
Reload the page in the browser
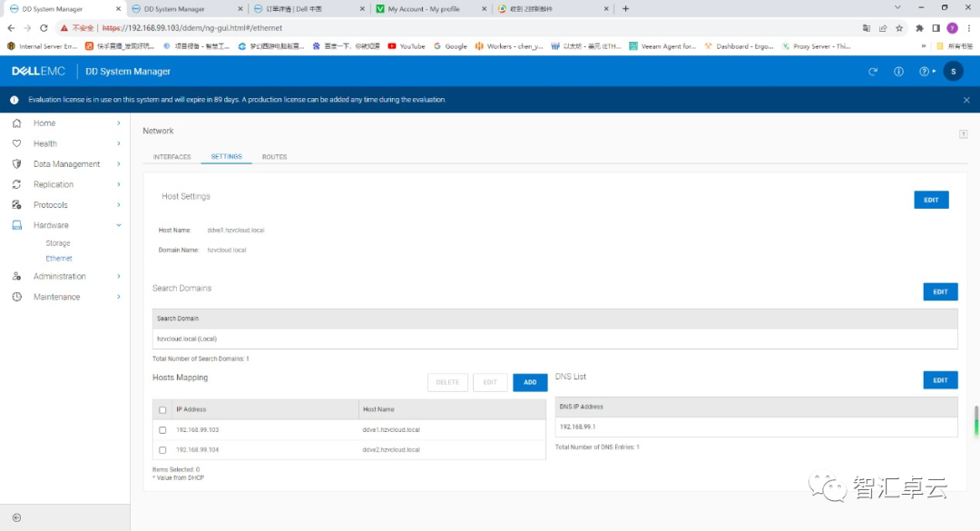[44, 28]
